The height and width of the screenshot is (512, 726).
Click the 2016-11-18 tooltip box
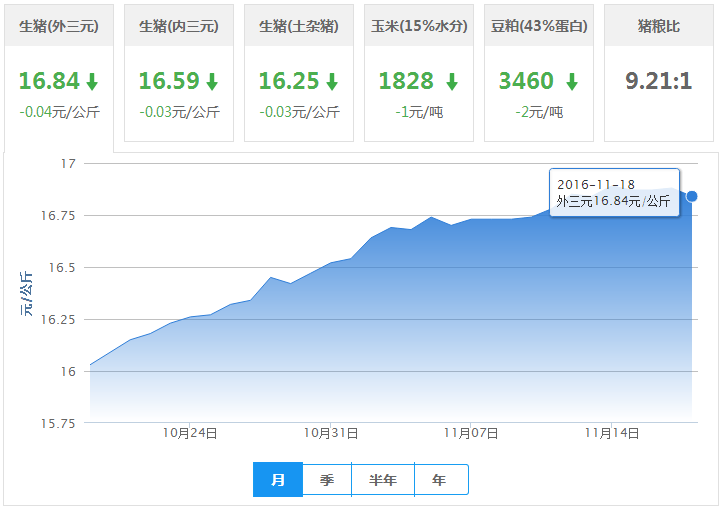[x=614, y=192]
